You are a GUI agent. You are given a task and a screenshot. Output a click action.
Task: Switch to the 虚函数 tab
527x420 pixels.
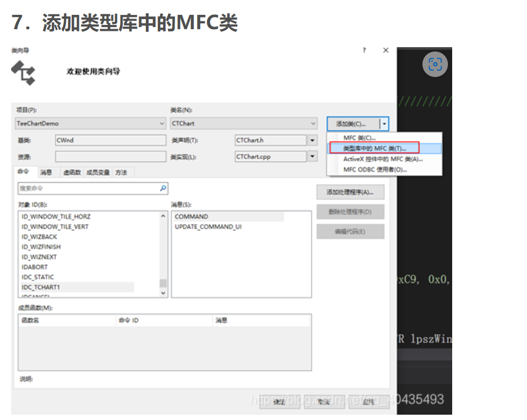coord(72,173)
